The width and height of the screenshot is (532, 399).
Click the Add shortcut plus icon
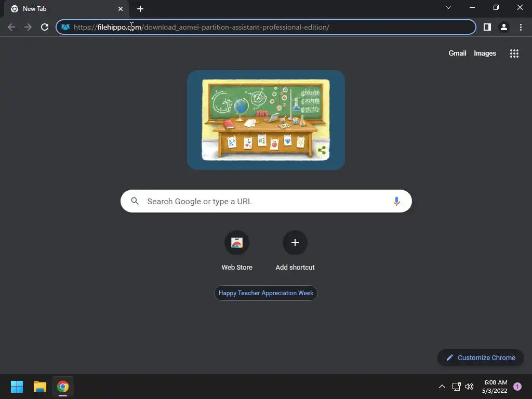click(x=295, y=243)
